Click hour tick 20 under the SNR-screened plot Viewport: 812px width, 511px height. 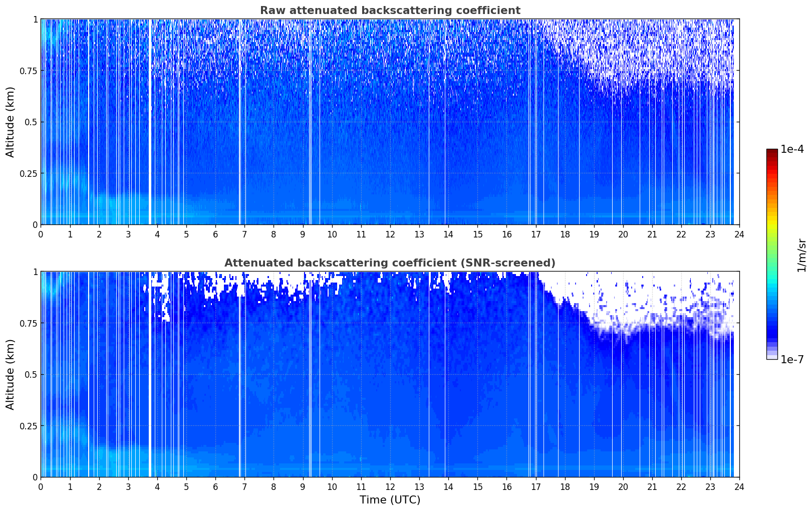(x=623, y=486)
